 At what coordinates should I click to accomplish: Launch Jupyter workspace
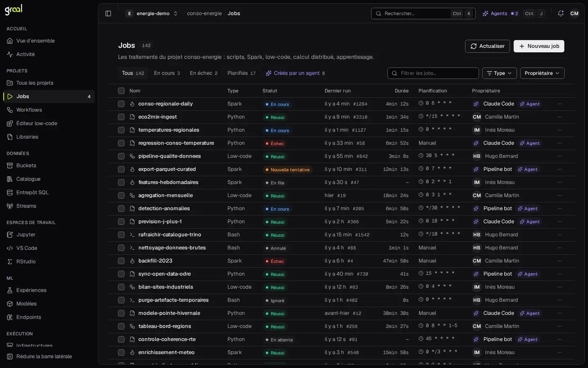(x=49, y=235)
